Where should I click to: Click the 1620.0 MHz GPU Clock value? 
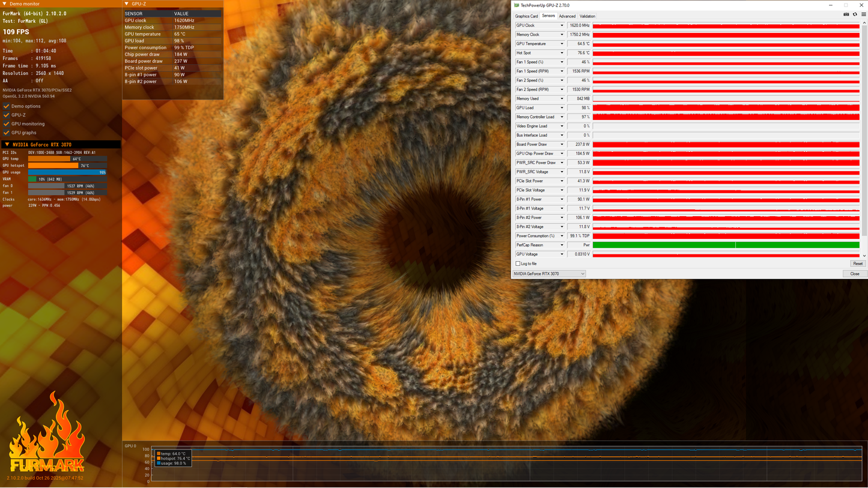coord(579,26)
